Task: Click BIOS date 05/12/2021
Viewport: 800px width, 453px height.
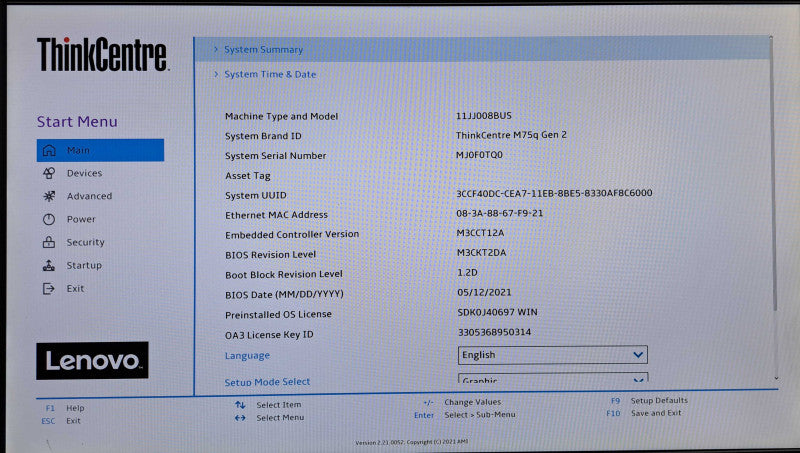Action: pyautogui.click(x=484, y=292)
